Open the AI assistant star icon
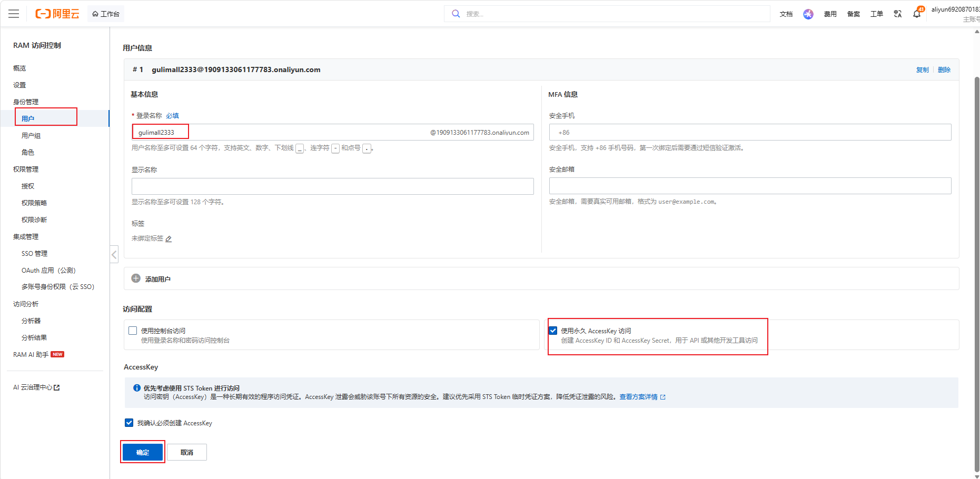This screenshot has height=479, width=980. click(808, 14)
